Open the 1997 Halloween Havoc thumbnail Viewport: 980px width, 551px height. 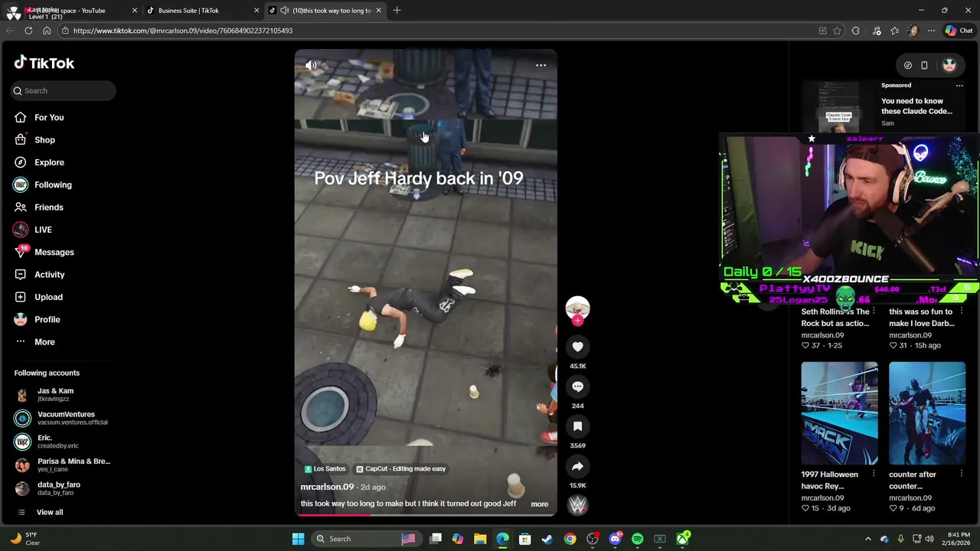click(x=839, y=413)
